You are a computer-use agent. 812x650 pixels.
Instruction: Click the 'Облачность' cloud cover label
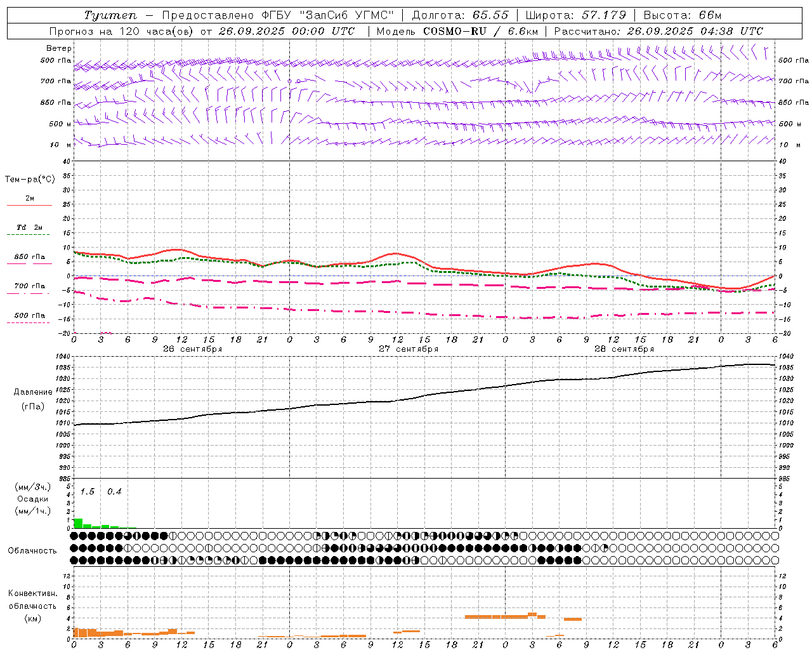(32, 551)
